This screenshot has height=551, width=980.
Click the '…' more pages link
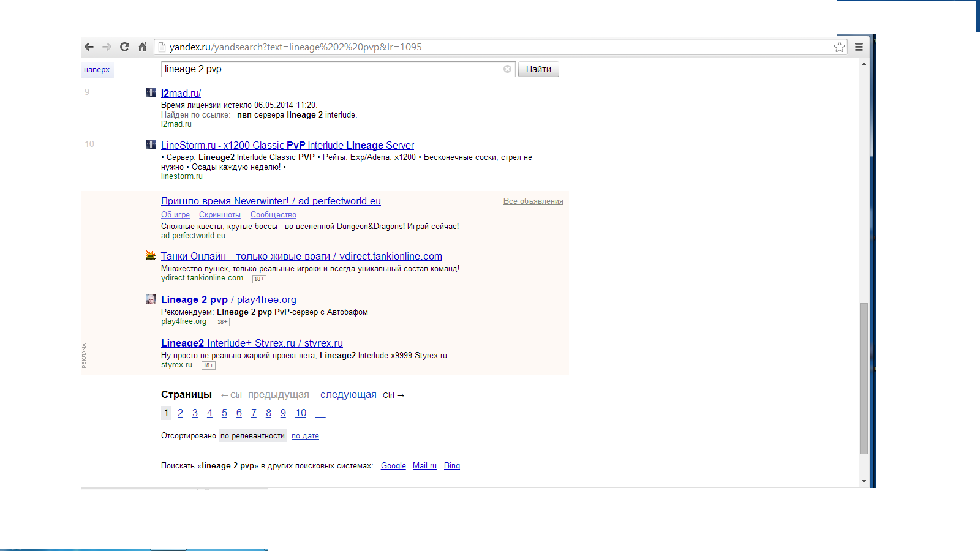(320, 414)
